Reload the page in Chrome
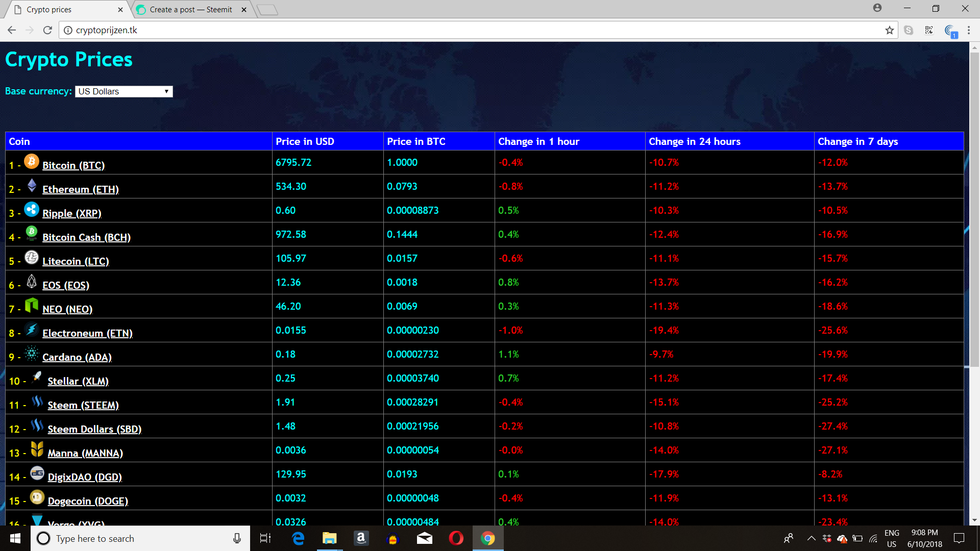 (47, 30)
